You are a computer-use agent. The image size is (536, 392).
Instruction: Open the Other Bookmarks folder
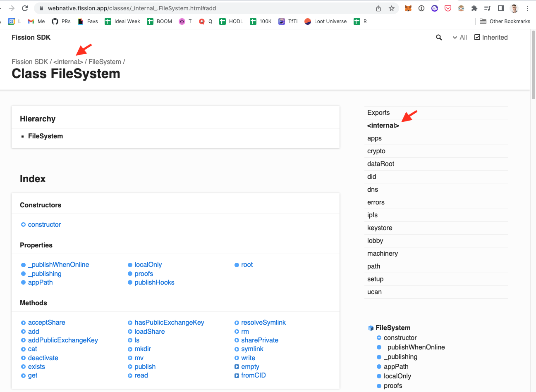click(505, 21)
